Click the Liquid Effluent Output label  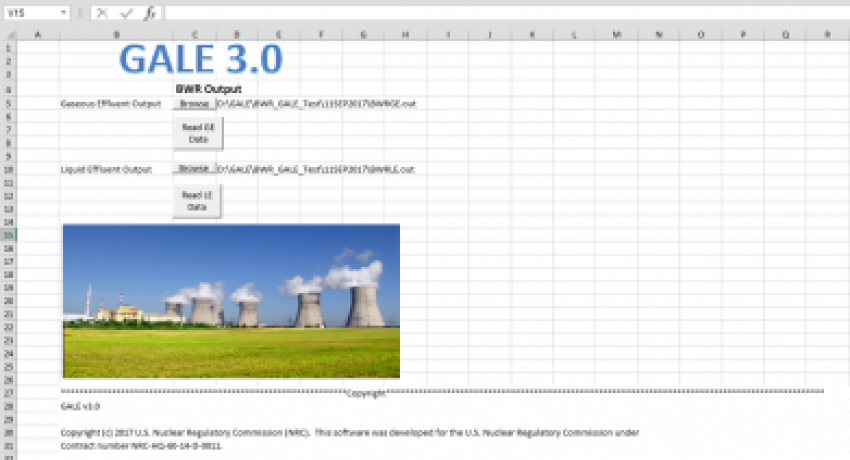point(106,169)
